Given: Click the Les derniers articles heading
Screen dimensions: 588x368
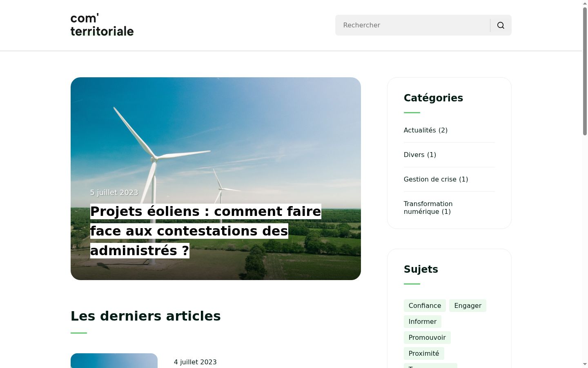Looking at the screenshot, I should click(146, 316).
